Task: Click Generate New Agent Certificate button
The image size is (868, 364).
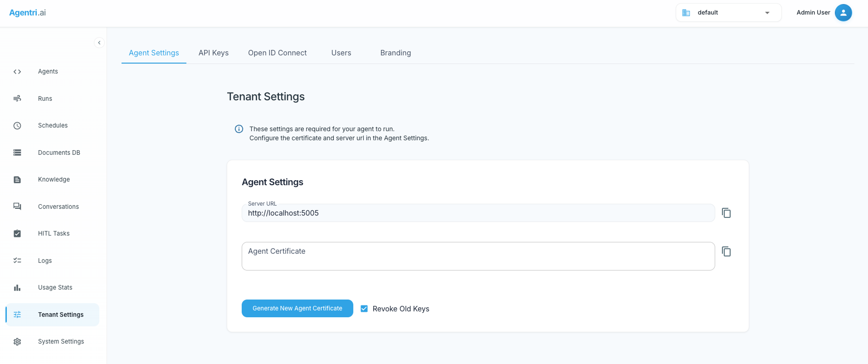Action: (x=297, y=309)
